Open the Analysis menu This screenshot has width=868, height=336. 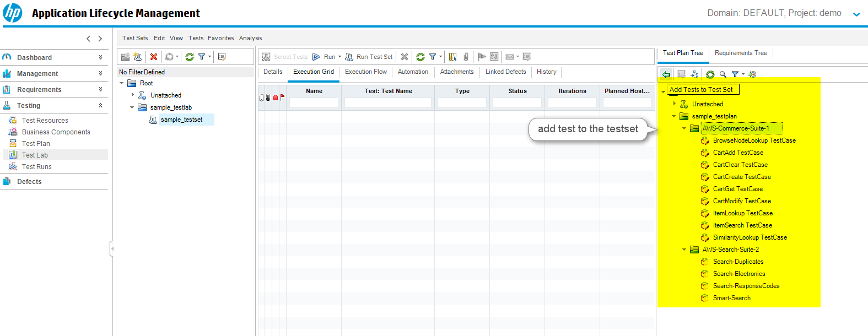pos(250,38)
